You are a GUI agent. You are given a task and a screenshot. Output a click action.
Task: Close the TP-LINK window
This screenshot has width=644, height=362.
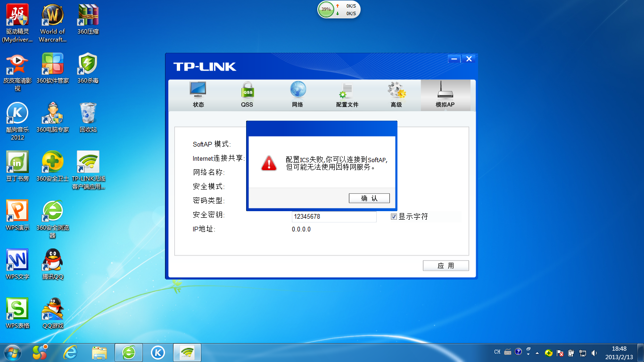pyautogui.click(x=468, y=59)
